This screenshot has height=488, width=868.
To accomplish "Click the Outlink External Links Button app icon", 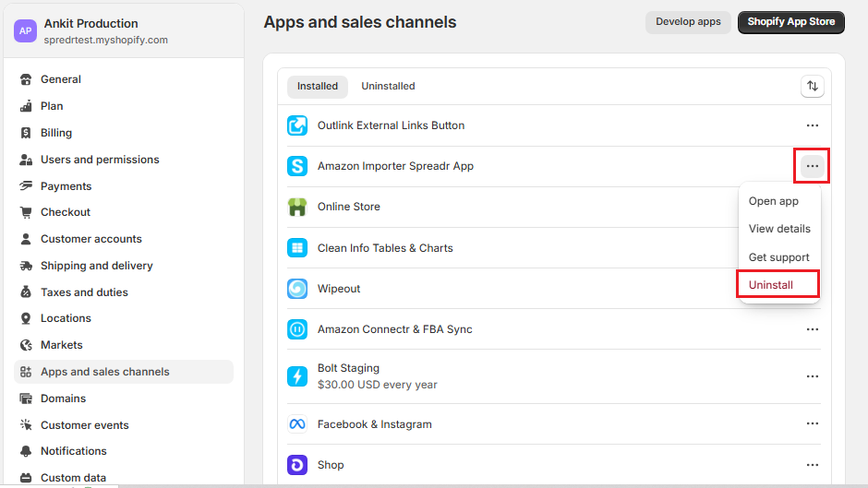I will tap(297, 125).
